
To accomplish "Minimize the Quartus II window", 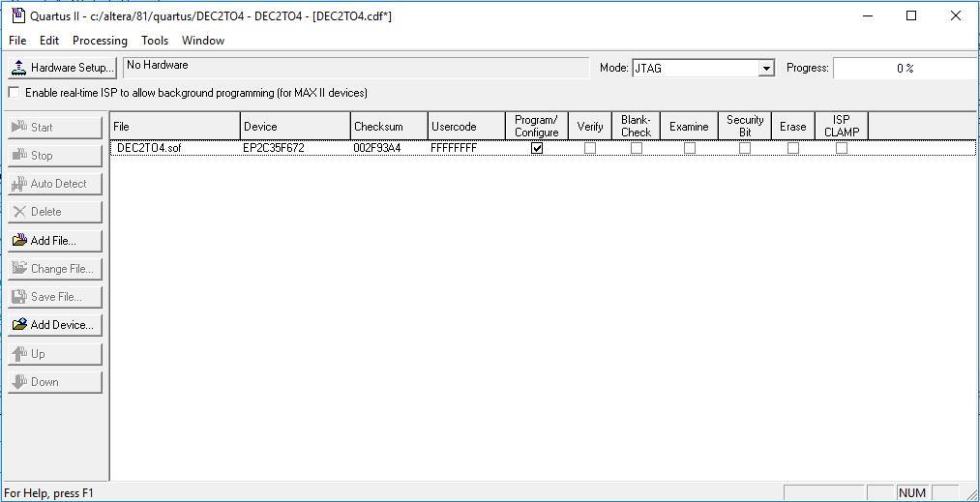I will [868, 15].
